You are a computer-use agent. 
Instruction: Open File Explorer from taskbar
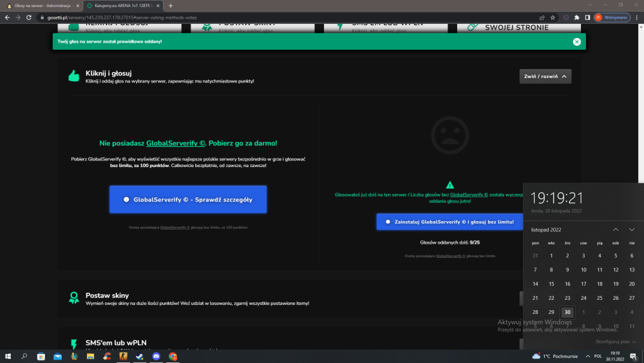pyautogui.click(x=90, y=356)
